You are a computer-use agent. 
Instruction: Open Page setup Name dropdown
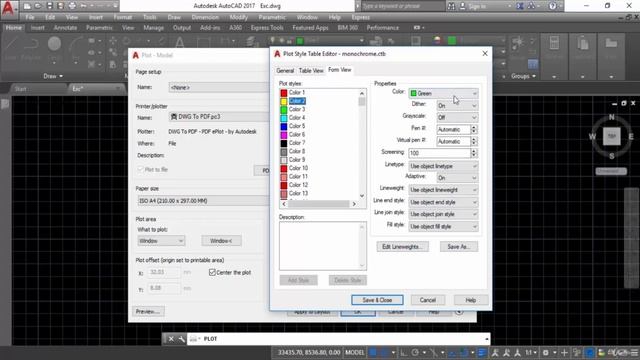[x=219, y=87]
